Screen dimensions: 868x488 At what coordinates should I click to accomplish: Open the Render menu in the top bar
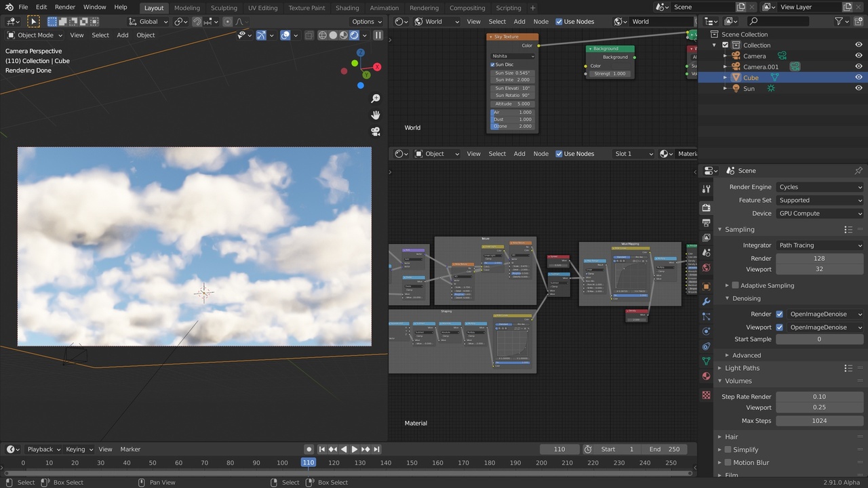click(x=64, y=7)
